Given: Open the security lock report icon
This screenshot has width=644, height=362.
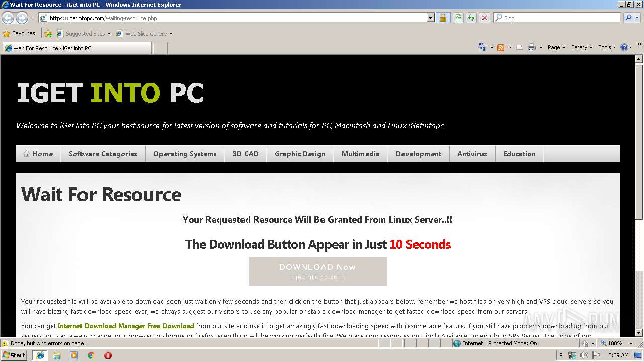Looking at the screenshot, I should pyautogui.click(x=443, y=18).
